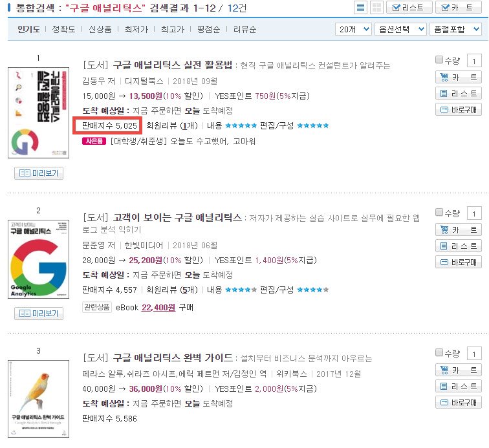
Task: Sort results by 평점순
Action: [209, 29]
